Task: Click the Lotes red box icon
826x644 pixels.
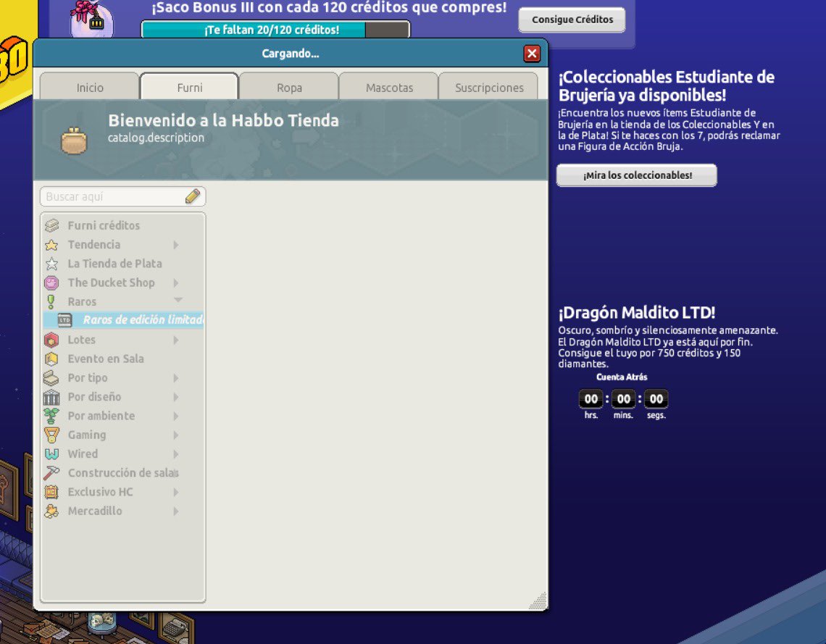Action: pos(51,340)
